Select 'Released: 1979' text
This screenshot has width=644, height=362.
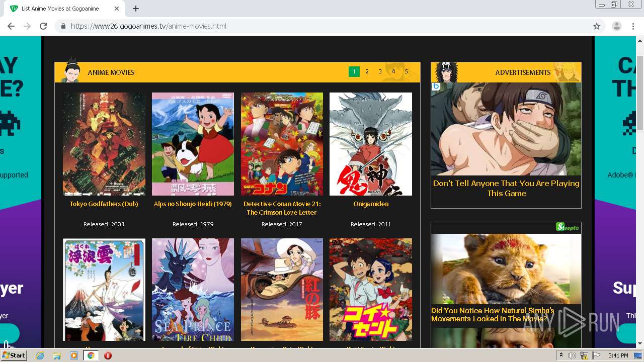click(x=193, y=224)
